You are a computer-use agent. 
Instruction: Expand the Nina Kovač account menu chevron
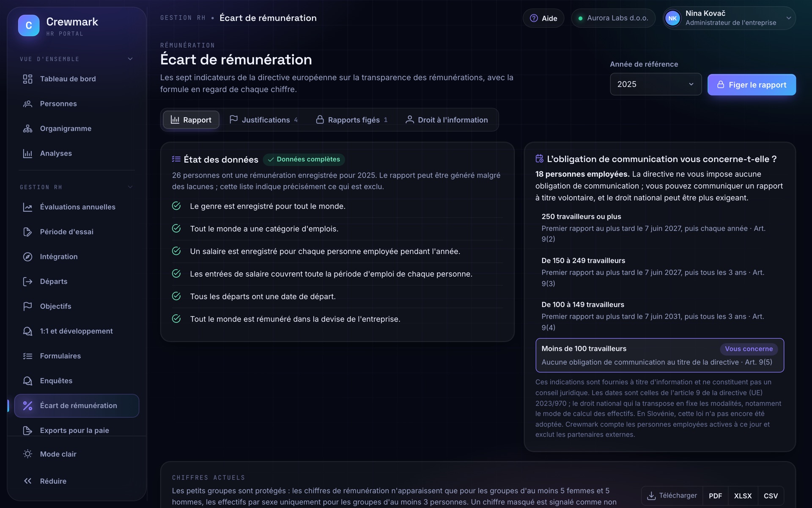point(788,18)
